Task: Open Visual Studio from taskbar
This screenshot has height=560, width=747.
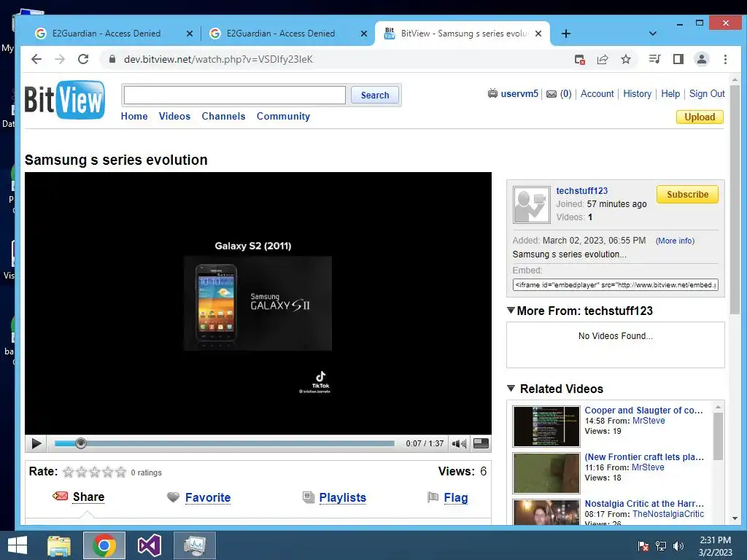Action: [149, 545]
